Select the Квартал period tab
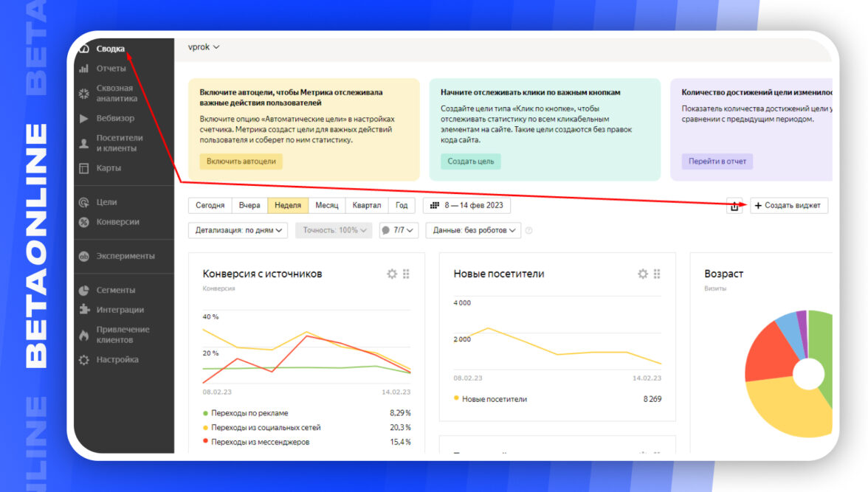The width and height of the screenshot is (868, 492). [x=366, y=205]
